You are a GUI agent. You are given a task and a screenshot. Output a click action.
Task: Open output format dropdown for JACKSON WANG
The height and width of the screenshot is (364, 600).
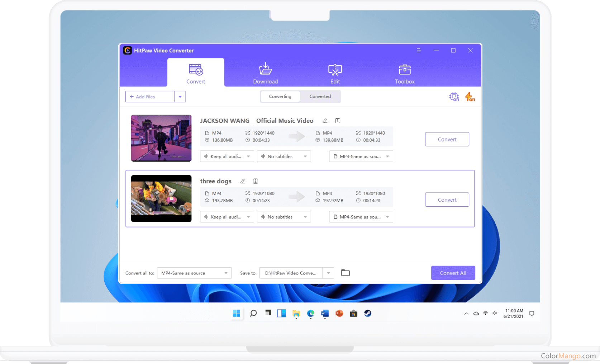click(x=361, y=157)
